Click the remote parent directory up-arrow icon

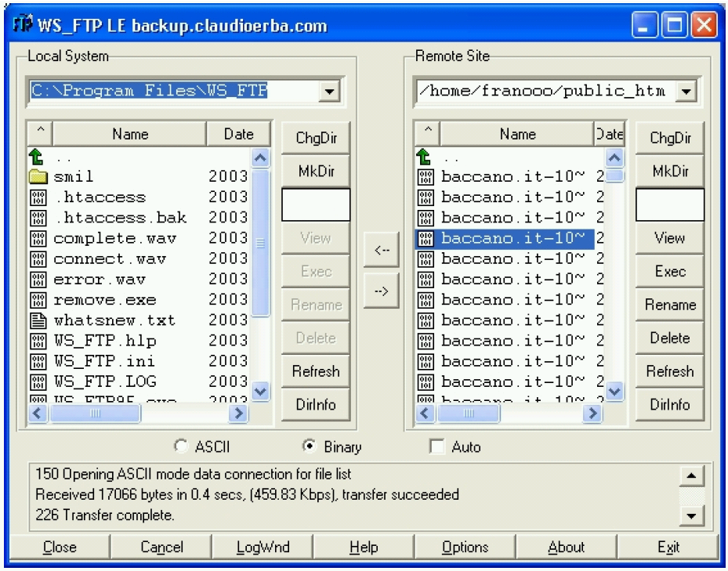pyautogui.click(x=424, y=156)
